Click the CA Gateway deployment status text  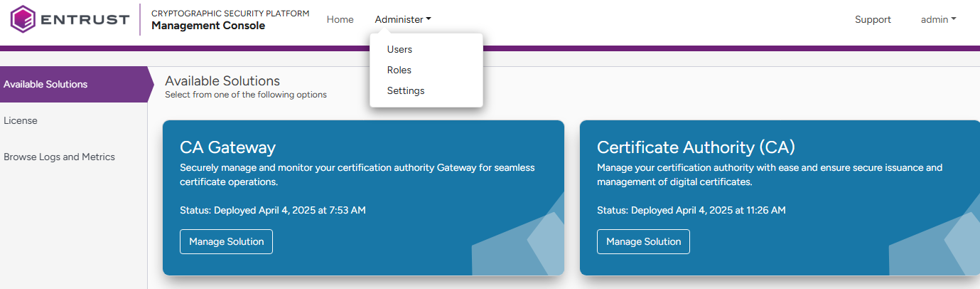coord(273,210)
